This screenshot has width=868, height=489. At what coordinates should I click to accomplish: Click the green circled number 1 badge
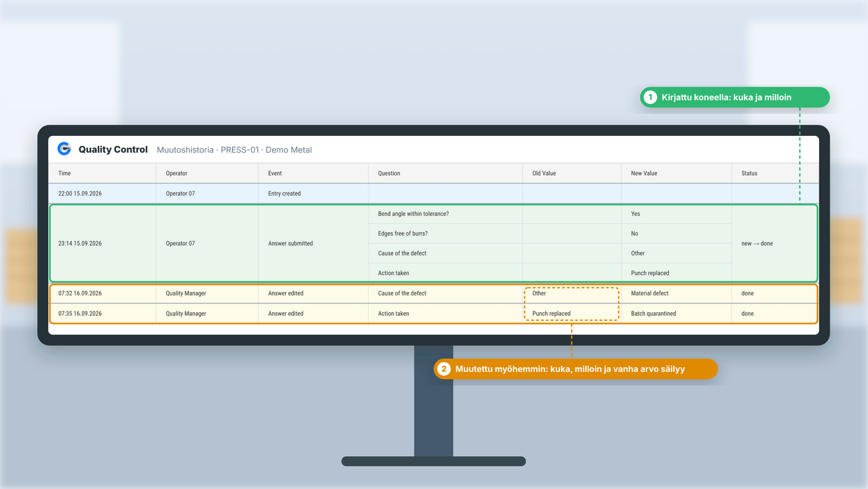(650, 97)
